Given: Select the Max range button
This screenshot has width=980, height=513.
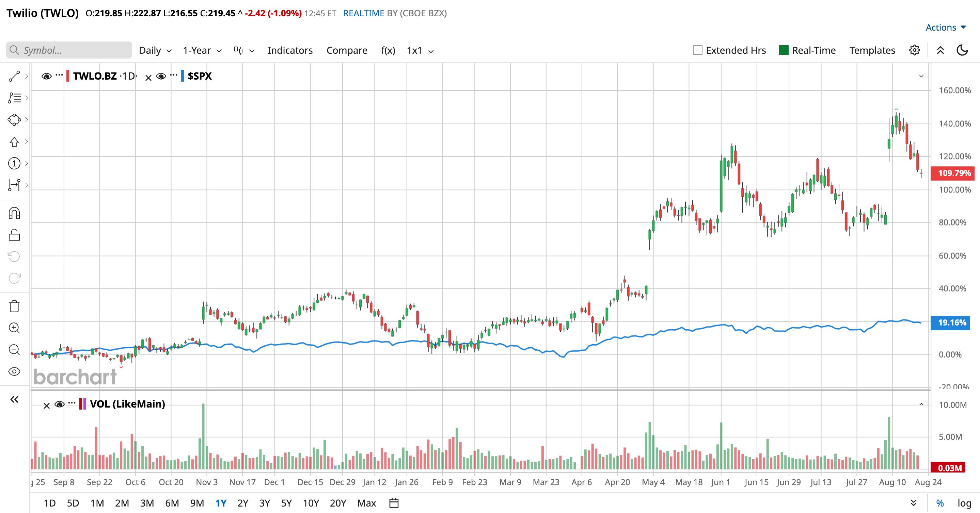Looking at the screenshot, I should point(367,503).
